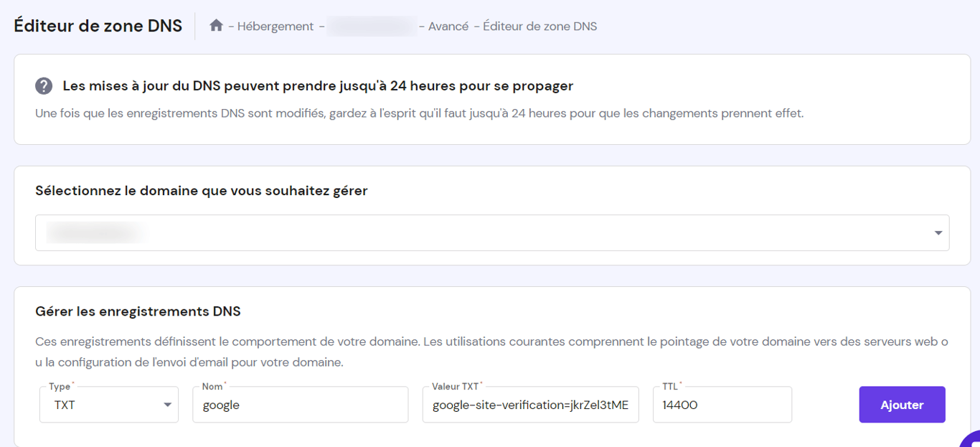Click the Nom field containing google

pos(300,405)
